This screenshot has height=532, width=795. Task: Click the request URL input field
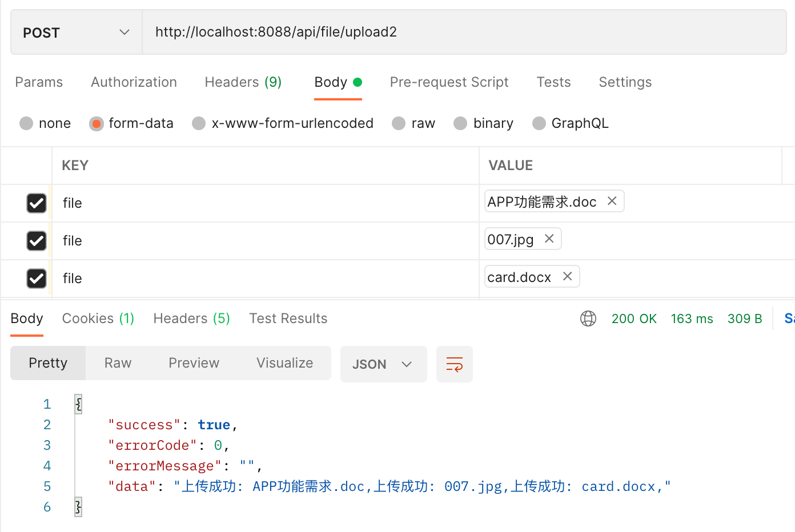click(x=463, y=32)
